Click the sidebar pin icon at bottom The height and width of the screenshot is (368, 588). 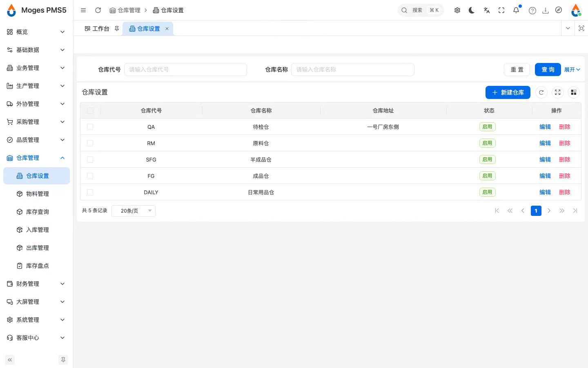pyautogui.click(x=63, y=360)
